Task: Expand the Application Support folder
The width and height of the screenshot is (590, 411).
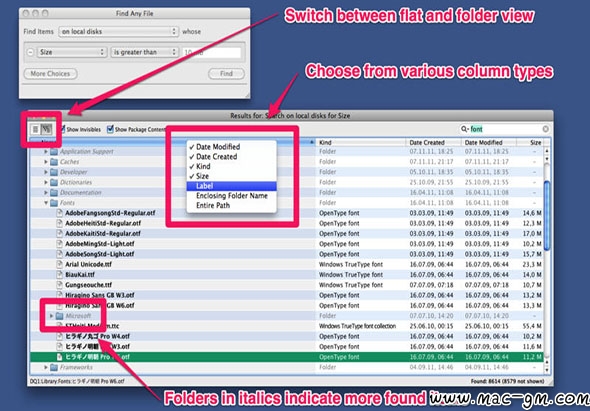Action: tap(46, 152)
